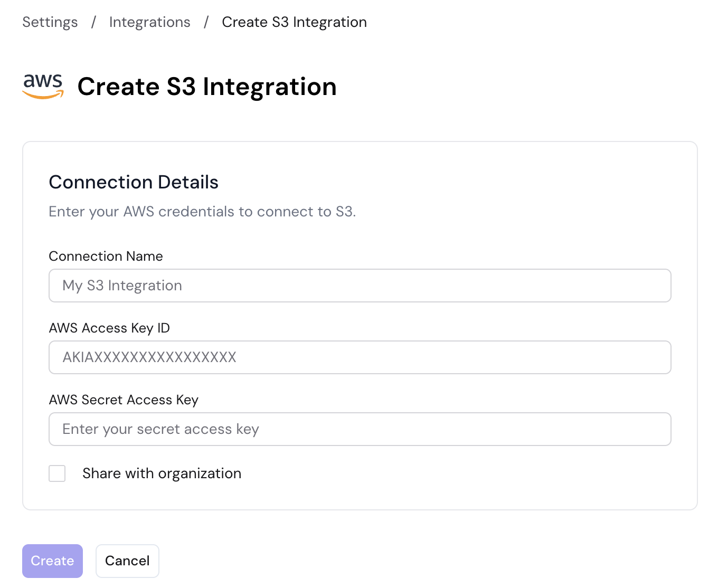Click the AWS Access Key ID field
Image resolution: width=718 pixels, height=588 pixels.
click(x=360, y=357)
